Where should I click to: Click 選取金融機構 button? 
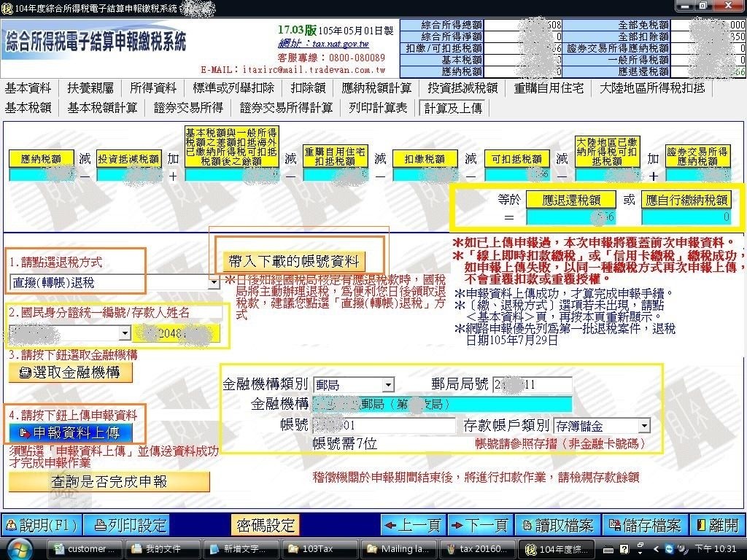point(71,372)
